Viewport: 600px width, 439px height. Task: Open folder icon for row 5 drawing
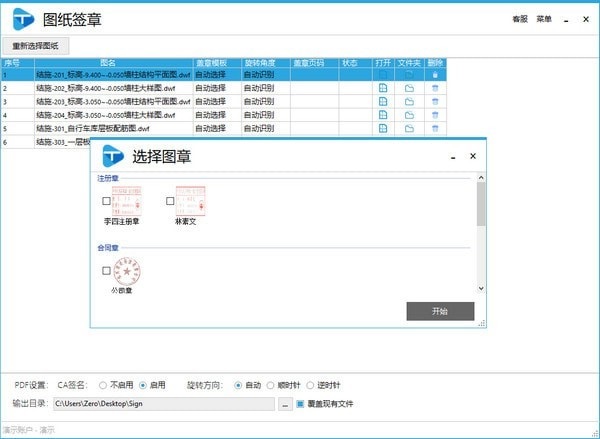tap(409, 128)
